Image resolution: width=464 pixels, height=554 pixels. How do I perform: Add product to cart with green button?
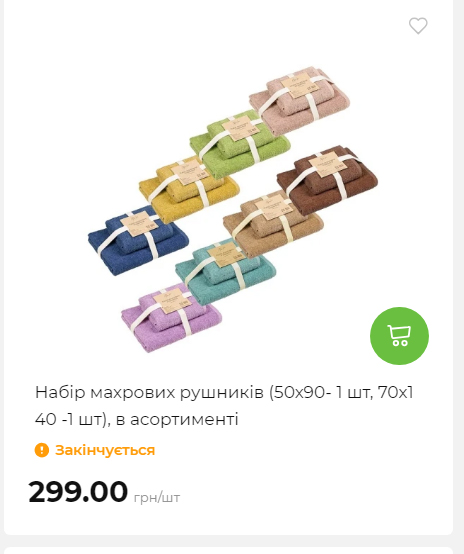[399, 336]
